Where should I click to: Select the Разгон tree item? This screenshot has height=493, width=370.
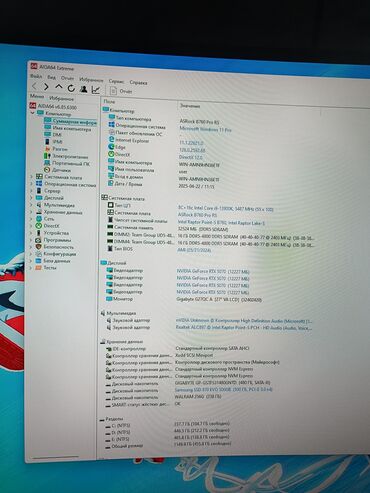tap(56, 149)
